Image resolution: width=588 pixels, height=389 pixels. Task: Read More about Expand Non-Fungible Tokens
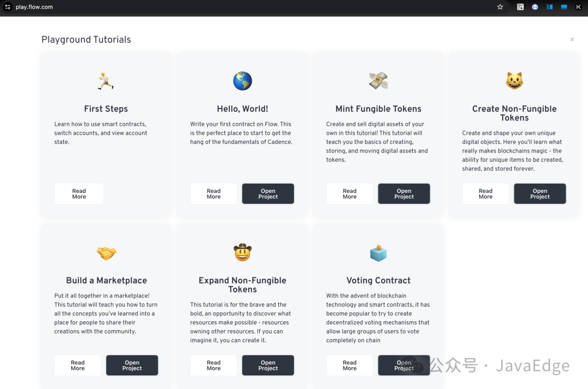(x=214, y=366)
